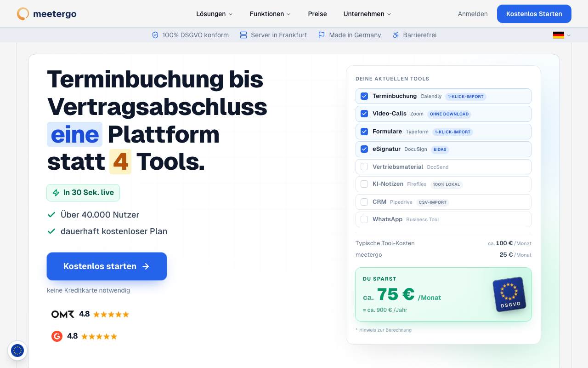Click 100% DSGVO konform text
This screenshot has width=588, height=368.
196,35
